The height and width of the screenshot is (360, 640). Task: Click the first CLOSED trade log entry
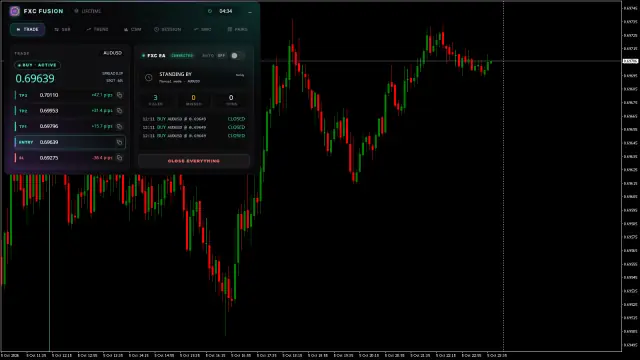[194, 119]
